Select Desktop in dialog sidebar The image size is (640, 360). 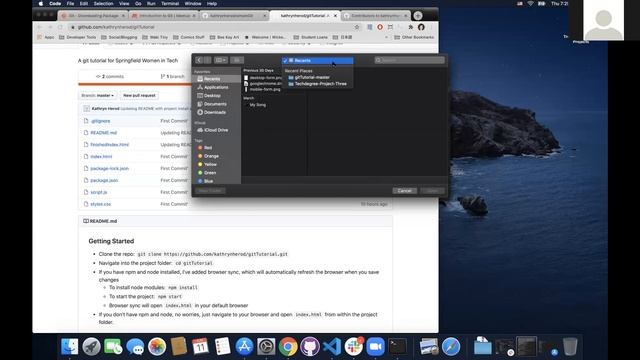click(x=209, y=96)
